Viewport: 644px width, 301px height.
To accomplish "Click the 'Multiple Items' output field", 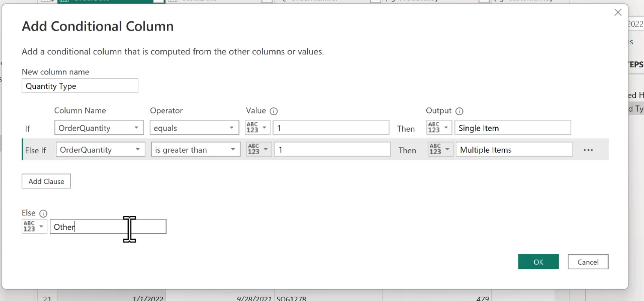I will pyautogui.click(x=514, y=150).
